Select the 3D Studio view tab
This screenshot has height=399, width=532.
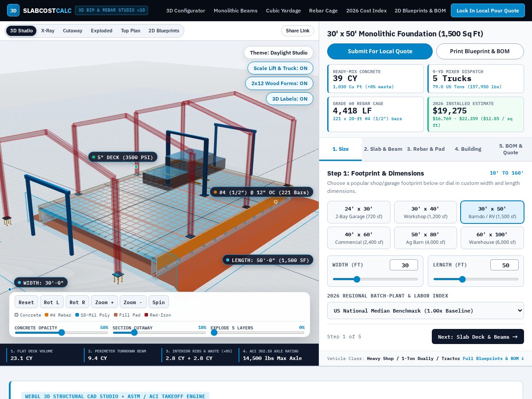(x=21, y=31)
